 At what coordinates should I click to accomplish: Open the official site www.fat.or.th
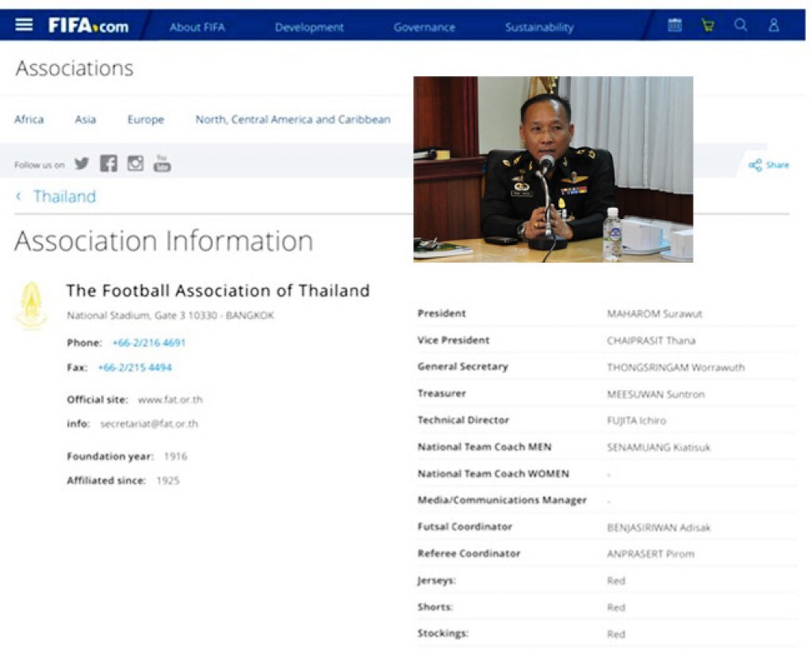170,400
